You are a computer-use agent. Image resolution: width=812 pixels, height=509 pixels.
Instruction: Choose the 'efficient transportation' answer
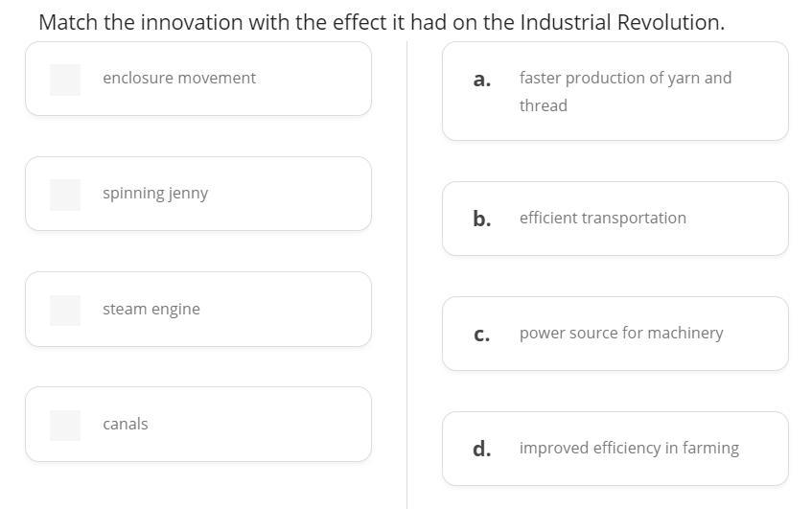[603, 218]
